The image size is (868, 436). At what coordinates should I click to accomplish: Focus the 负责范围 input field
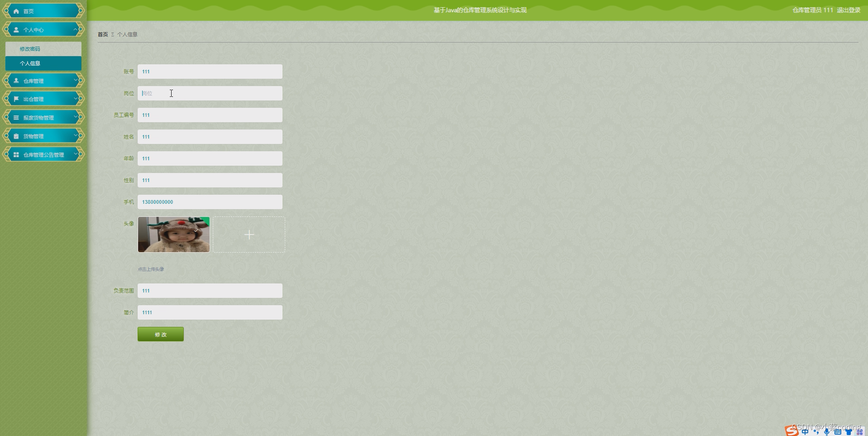pyautogui.click(x=210, y=291)
